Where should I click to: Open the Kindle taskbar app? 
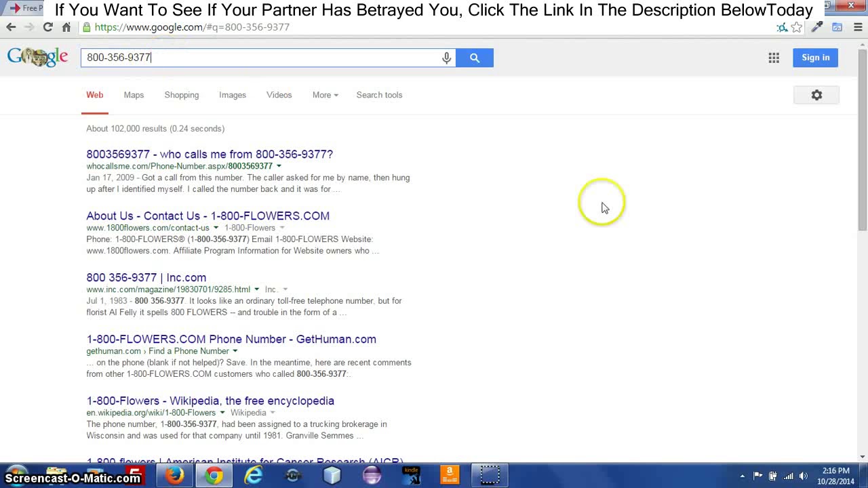point(411,476)
